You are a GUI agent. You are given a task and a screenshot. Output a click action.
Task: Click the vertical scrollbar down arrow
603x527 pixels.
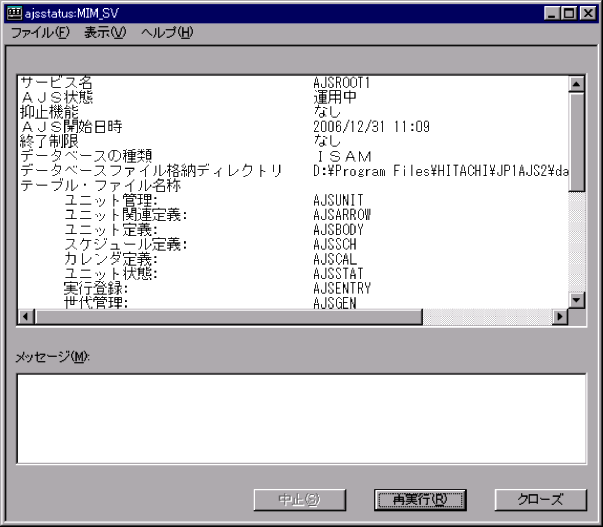(576, 300)
